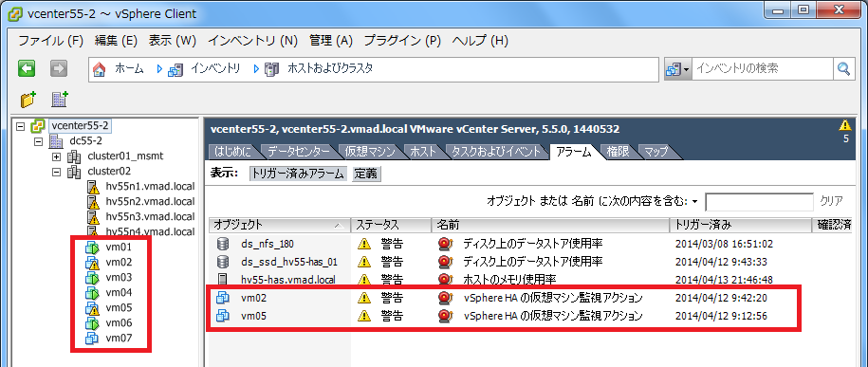Viewport: 868px width, 367px height.
Task: Sort by the トリガー済み column header
Action: coord(740,225)
